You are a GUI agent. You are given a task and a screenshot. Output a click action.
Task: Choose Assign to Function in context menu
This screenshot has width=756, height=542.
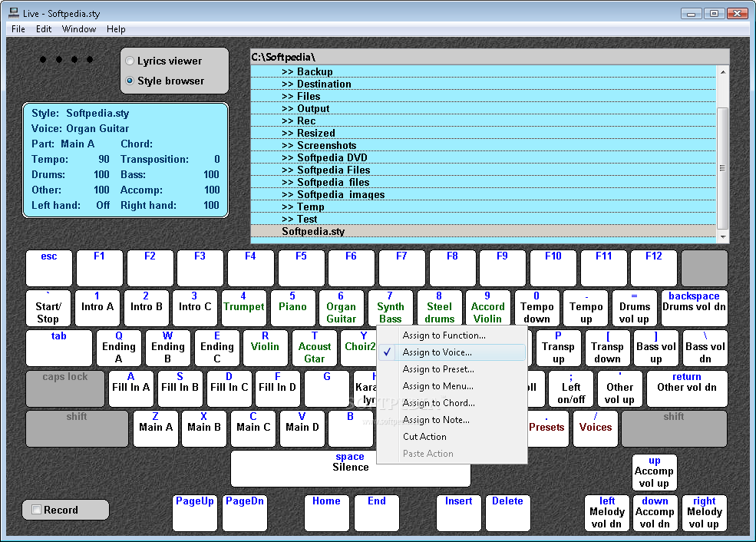[x=452, y=335]
